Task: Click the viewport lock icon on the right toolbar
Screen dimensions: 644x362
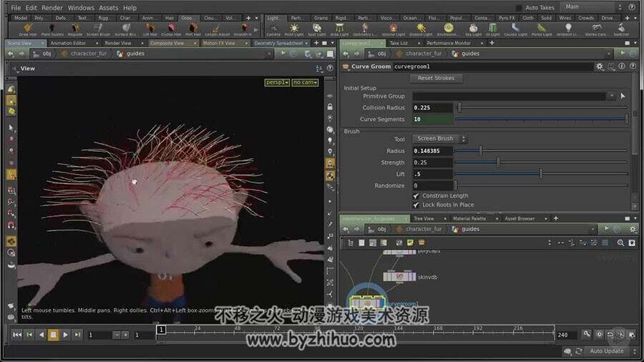Action: tap(330, 107)
